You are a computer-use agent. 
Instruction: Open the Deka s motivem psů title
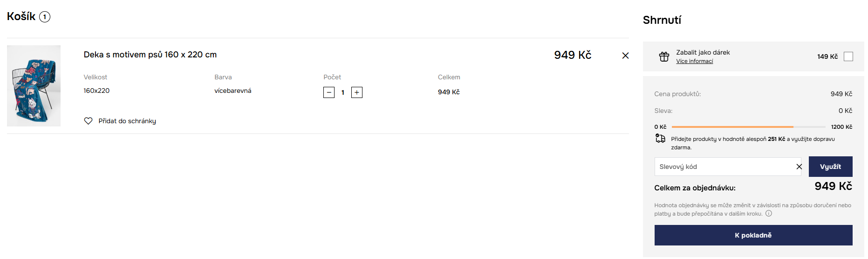click(x=150, y=55)
